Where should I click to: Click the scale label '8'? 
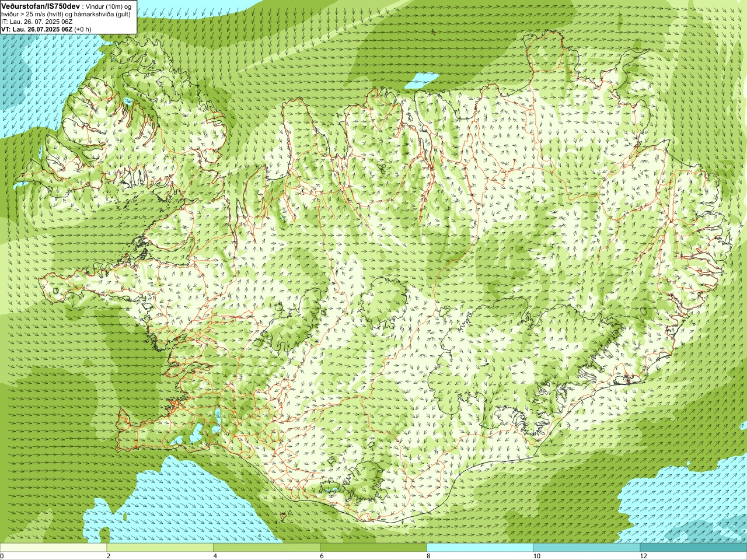[x=429, y=556]
